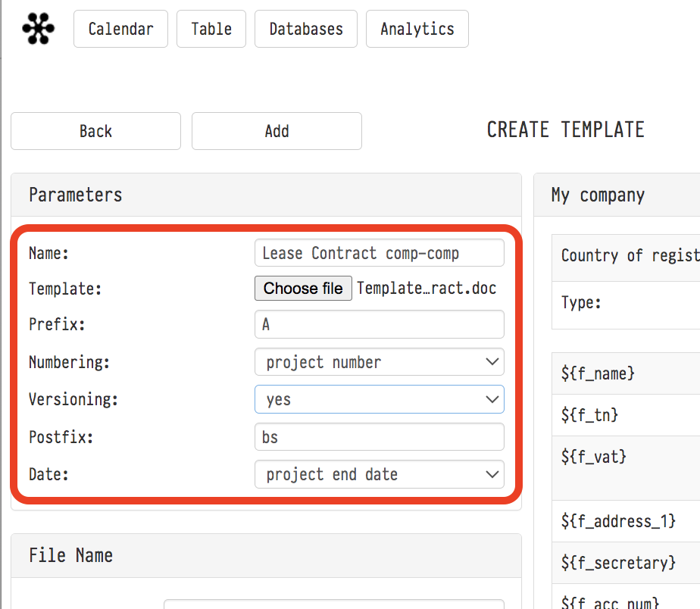The width and height of the screenshot is (700, 609).
Task: Open the Calendar tab
Action: (x=120, y=29)
